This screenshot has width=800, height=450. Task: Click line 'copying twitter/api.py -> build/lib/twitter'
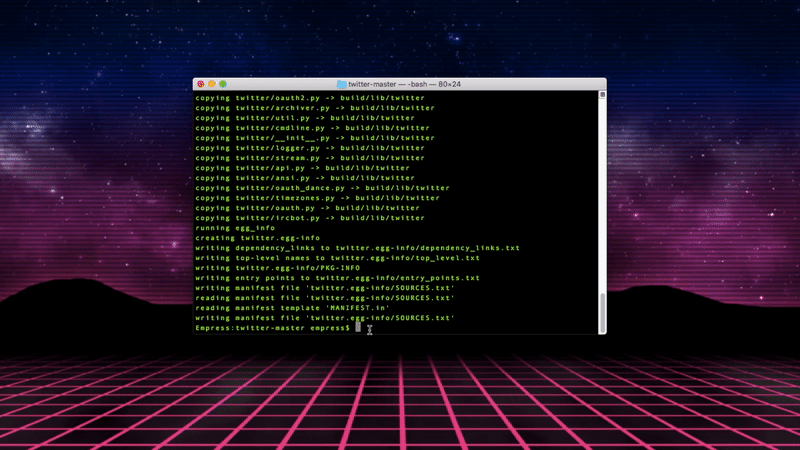[x=302, y=168]
